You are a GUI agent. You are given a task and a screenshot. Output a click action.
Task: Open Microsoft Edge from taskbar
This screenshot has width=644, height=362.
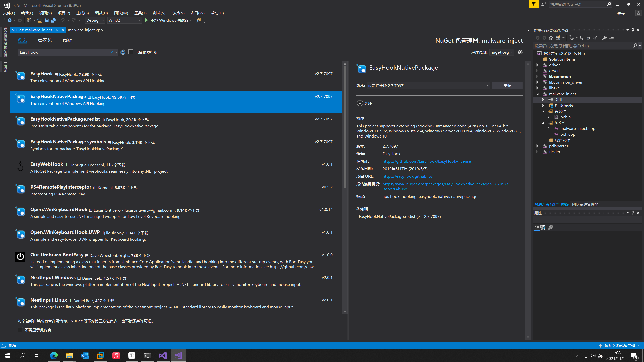[54, 355]
